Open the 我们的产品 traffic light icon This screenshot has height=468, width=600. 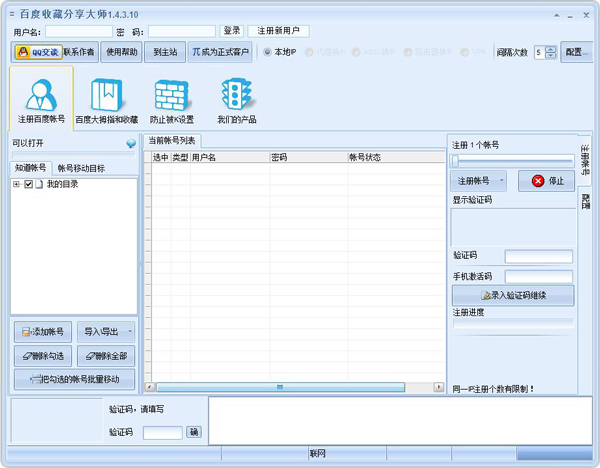pos(236,99)
